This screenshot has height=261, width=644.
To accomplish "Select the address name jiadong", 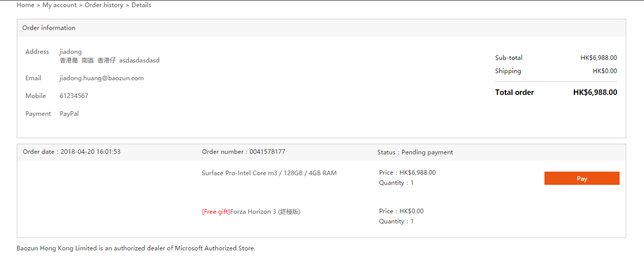I will tap(71, 52).
